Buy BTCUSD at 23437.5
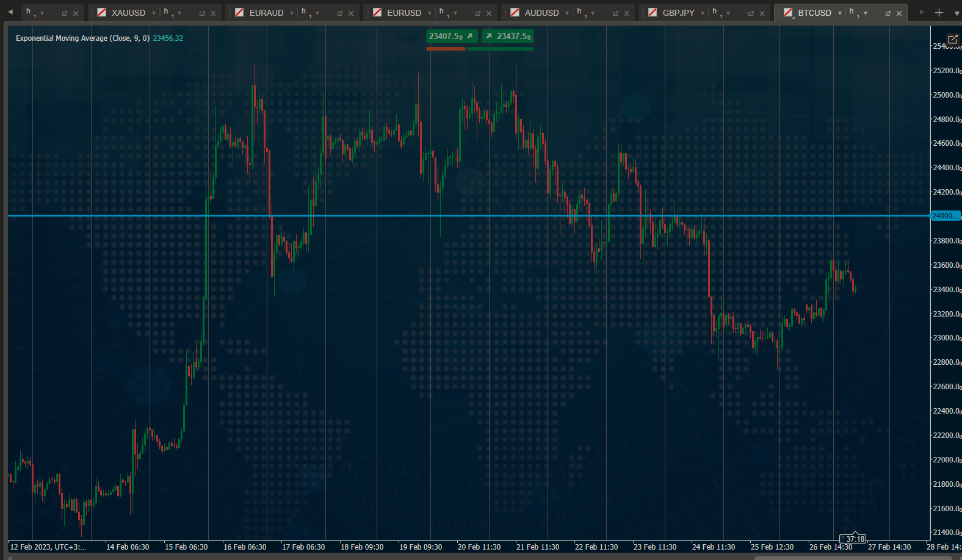962x560 pixels. click(508, 36)
